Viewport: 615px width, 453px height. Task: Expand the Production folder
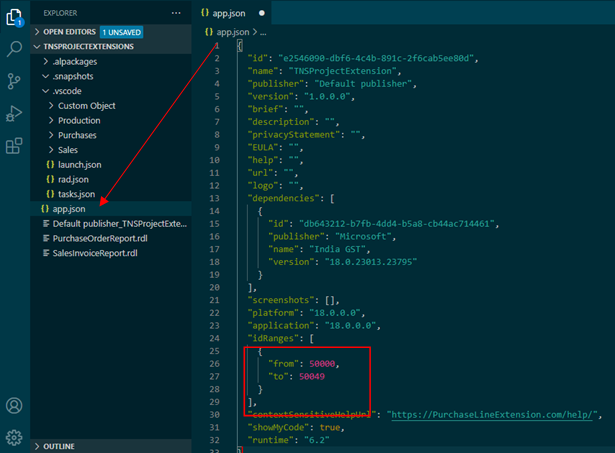(x=51, y=120)
